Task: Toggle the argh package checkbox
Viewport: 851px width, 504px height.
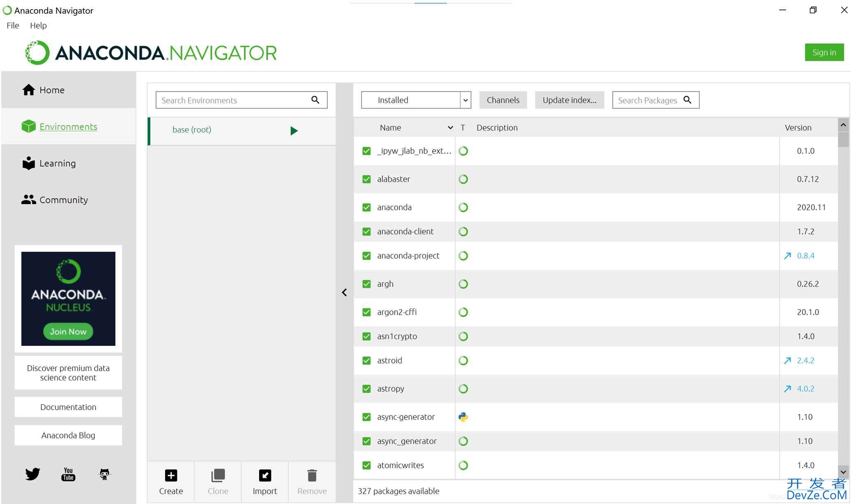Action: point(366,284)
